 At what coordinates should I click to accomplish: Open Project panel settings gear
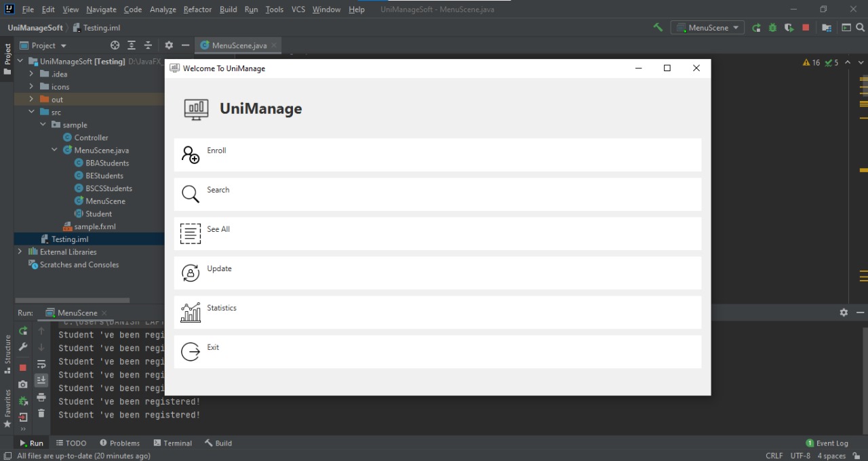click(169, 45)
